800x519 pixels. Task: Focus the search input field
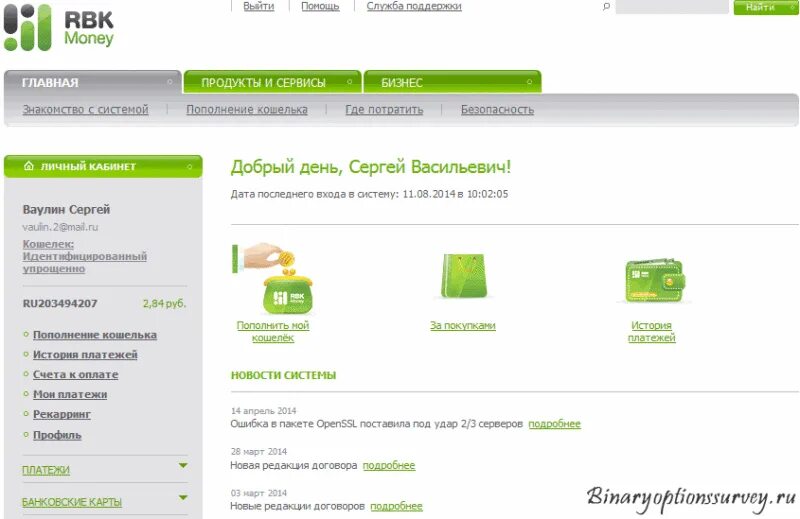[x=672, y=7]
